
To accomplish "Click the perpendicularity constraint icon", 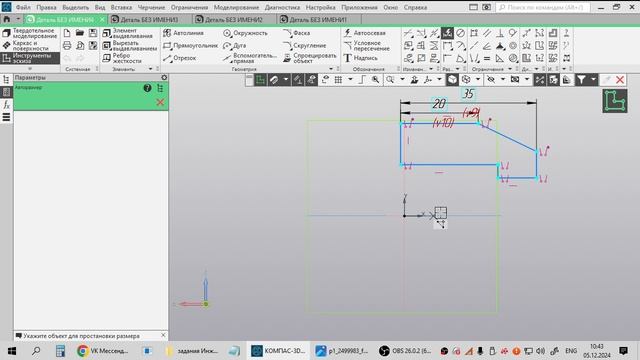I will click(x=500, y=33).
